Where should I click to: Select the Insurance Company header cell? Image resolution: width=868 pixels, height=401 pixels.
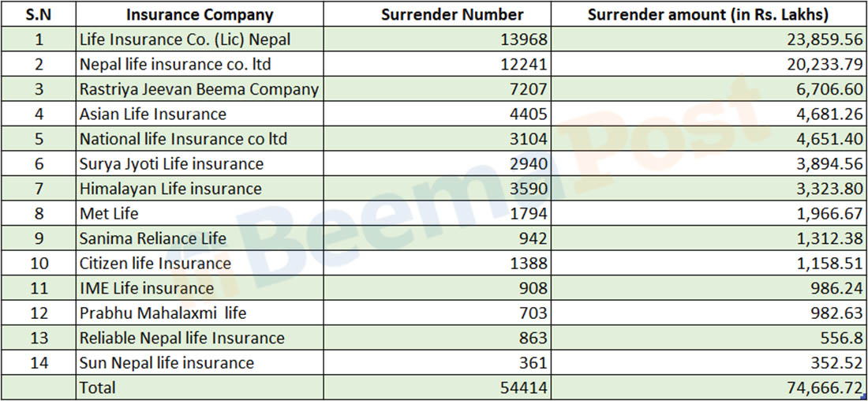pyautogui.click(x=200, y=14)
